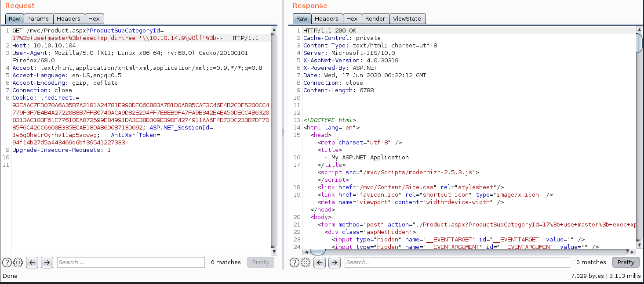Click the 'favicon.ico' link line in Response
Screen dimensions: 644x284
[435, 195]
